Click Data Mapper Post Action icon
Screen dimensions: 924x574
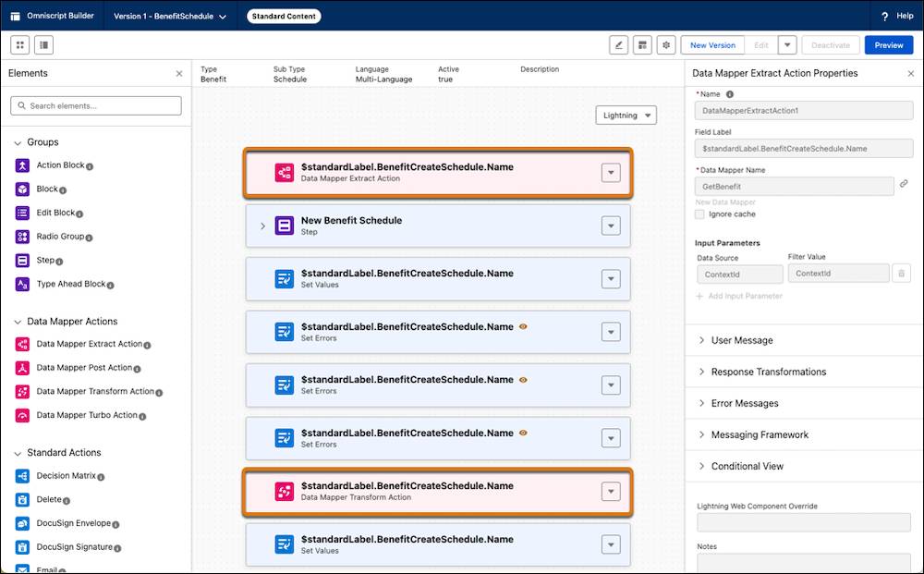coord(22,368)
